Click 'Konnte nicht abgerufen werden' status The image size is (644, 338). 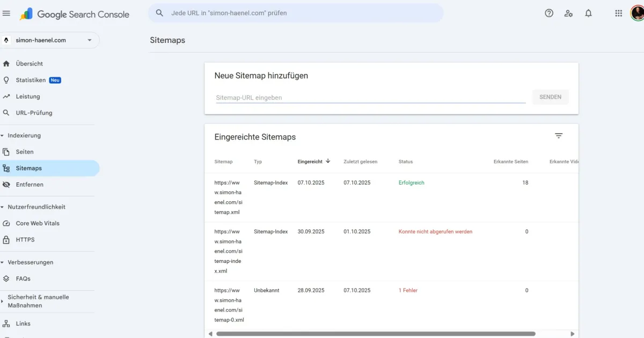point(435,232)
